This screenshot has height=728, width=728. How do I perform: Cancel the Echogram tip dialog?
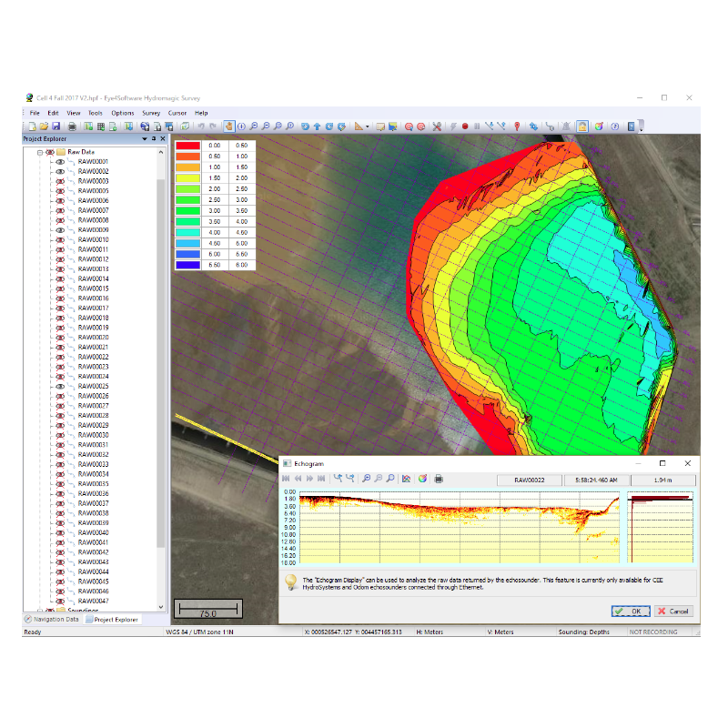673,611
